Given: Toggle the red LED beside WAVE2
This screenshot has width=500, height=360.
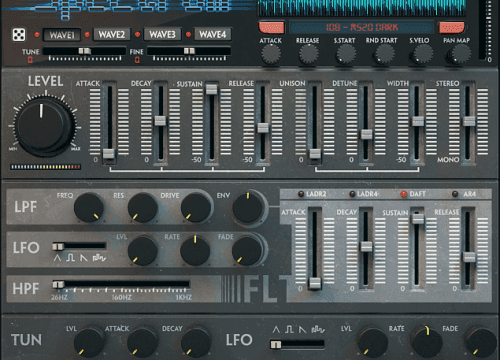Looking at the screenshot, I should 87,34.
